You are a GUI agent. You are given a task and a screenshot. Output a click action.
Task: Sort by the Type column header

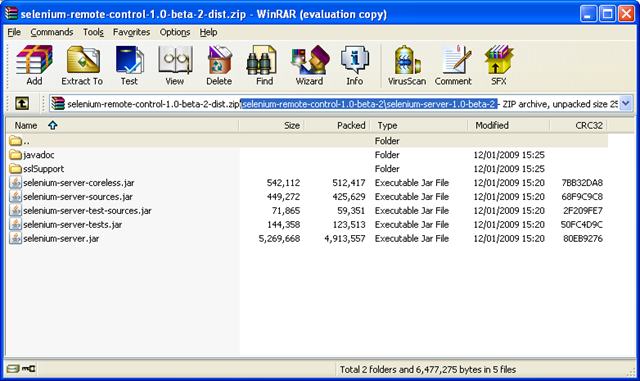pos(419,125)
